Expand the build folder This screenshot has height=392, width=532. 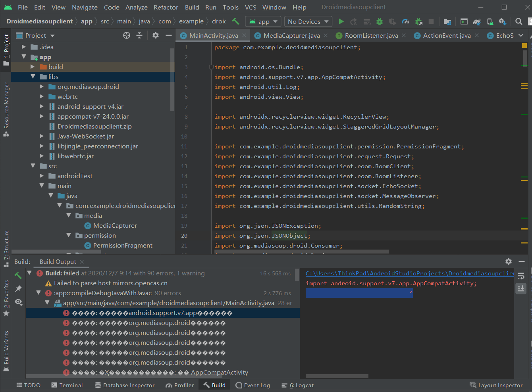pos(33,67)
